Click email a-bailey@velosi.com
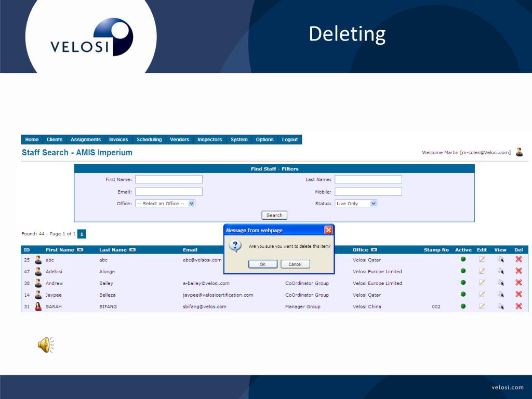This screenshot has height=399, width=532. pos(206,283)
